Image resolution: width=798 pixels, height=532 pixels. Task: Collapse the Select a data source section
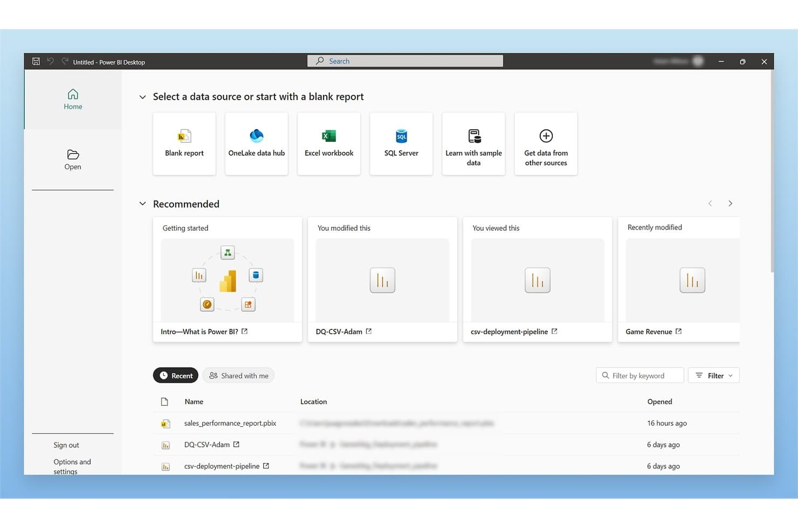coord(142,97)
